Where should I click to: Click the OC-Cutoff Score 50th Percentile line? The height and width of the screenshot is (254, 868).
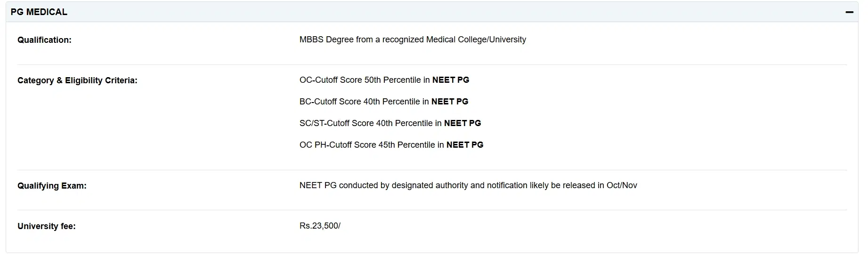(x=365, y=80)
